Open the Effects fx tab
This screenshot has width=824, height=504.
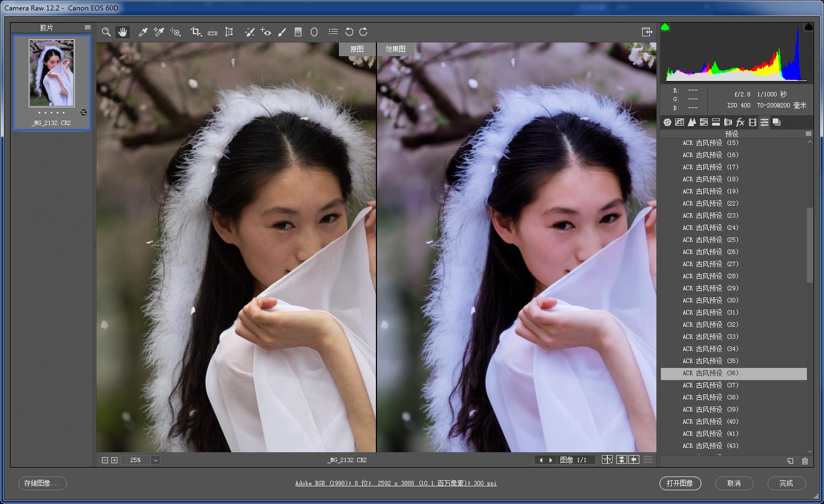[740, 122]
